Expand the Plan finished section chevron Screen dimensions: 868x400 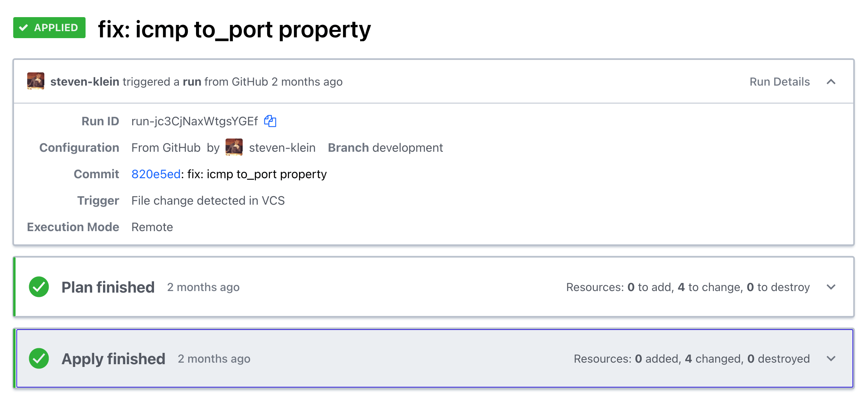tap(831, 287)
